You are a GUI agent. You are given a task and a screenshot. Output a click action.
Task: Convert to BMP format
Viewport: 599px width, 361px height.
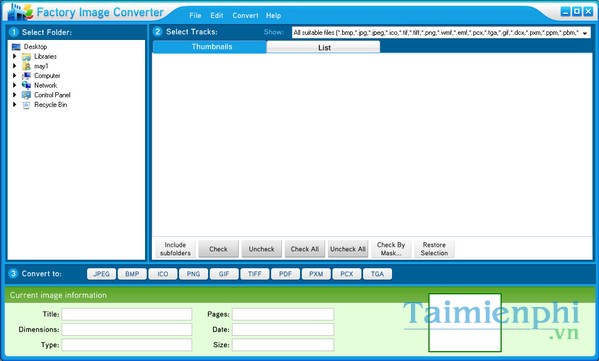click(132, 274)
